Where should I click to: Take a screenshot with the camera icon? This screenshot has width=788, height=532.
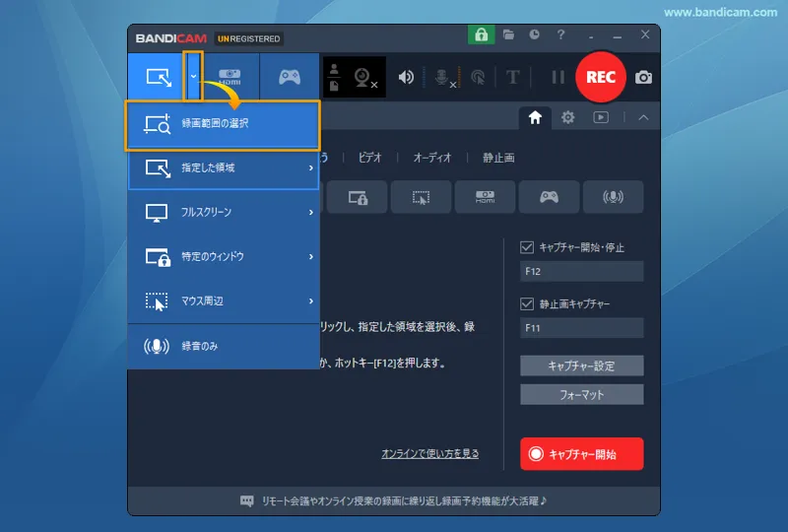(x=643, y=78)
